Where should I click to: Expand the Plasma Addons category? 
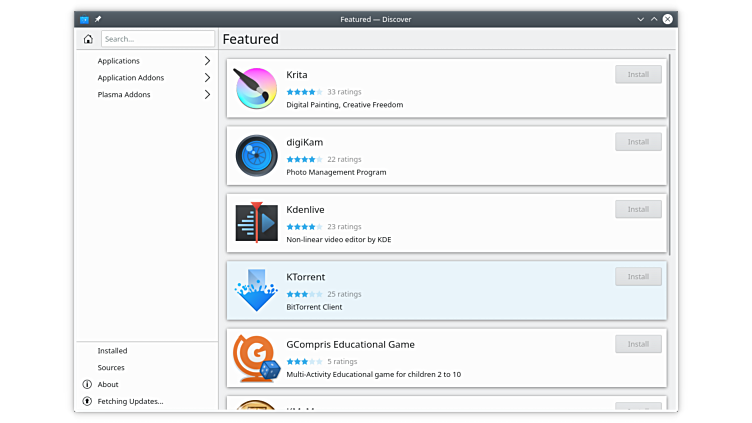click(x=207, y=95)
